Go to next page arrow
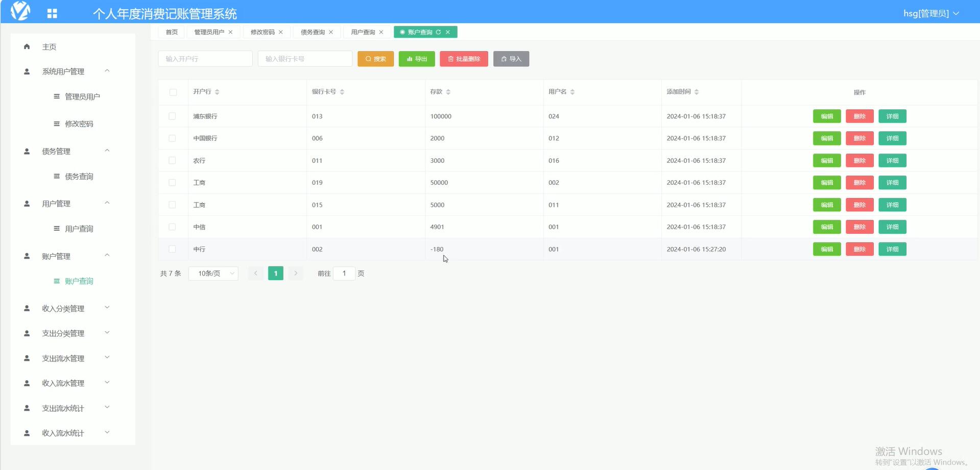980x470 pixels. (296, 274)
